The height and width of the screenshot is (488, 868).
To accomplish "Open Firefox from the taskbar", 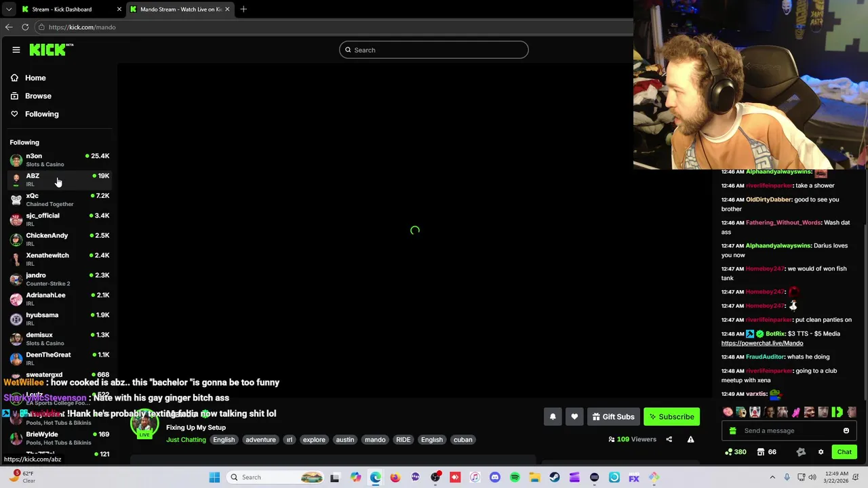I will pyautogui.click(x=395, y=477).
